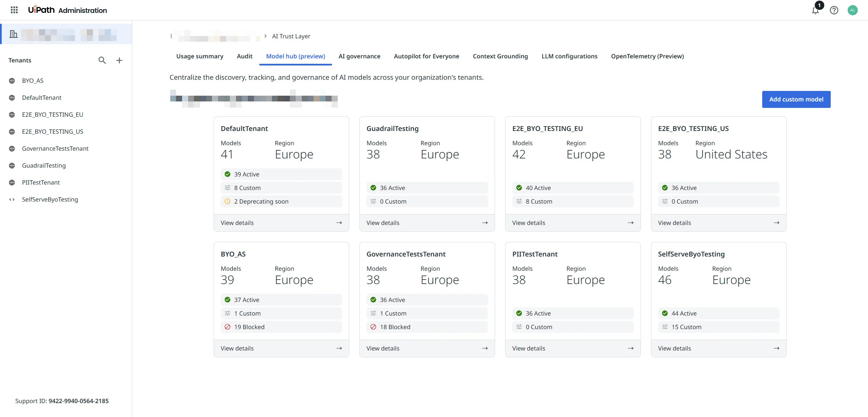Open the Context Grounding tab
The image size is (868, 417).
pyautogui.click(x=500, y=56)
